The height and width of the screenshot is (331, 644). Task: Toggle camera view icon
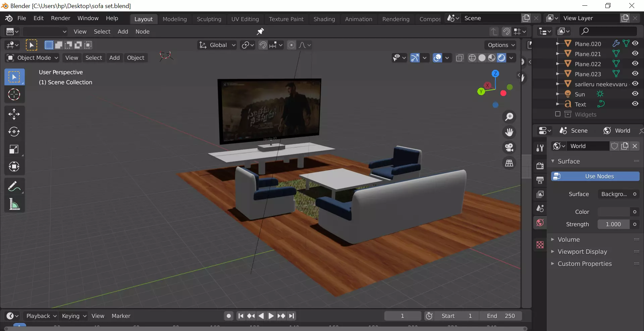[509, 148]
